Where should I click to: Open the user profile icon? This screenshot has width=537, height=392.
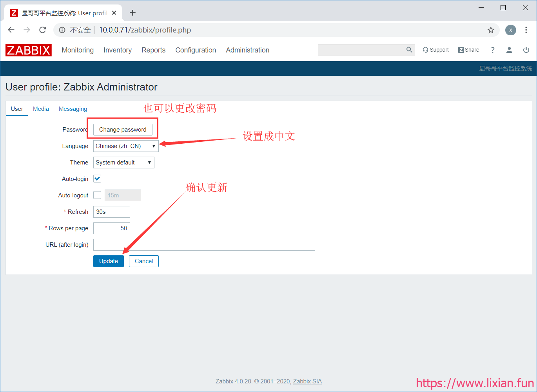click(509, 50)
